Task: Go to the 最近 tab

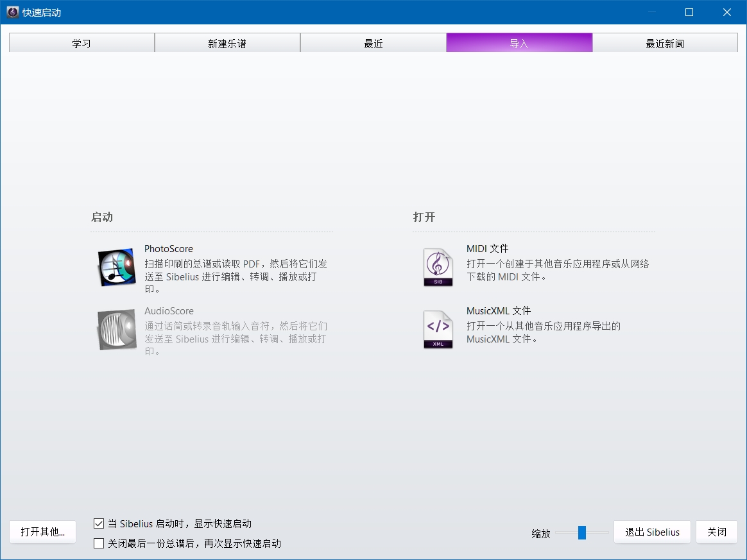Action: [x=373, y=43]
